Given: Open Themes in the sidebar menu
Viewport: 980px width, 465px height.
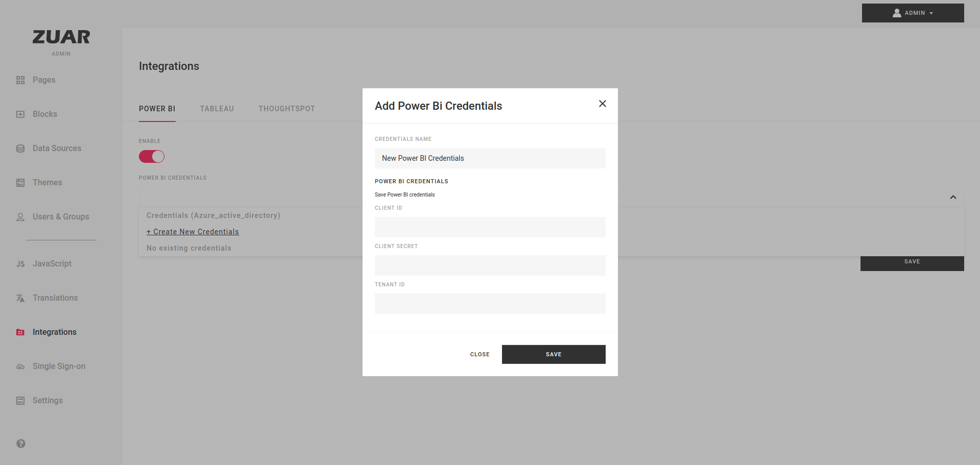Looking at the screenshot, I should 47,183.
